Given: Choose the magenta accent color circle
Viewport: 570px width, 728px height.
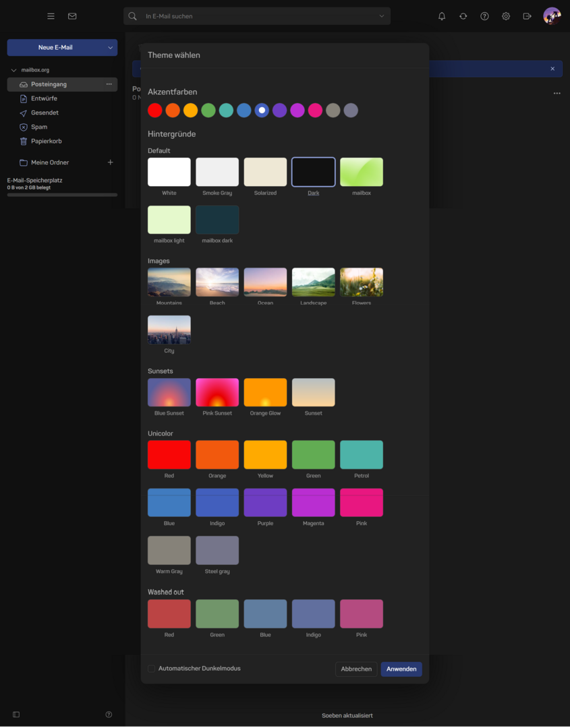Looking at the screenshot, I should tap(297, 111).
